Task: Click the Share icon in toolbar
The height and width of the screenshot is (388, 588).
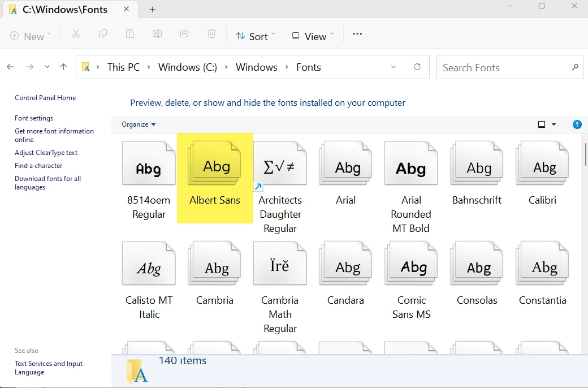Action: pyautogui.click(x=184, y=34)
